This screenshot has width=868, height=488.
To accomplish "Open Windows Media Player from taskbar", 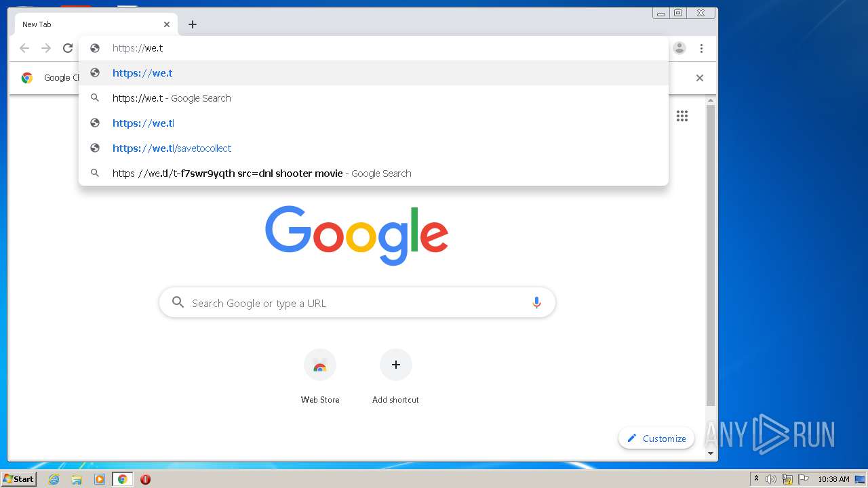I will pyautogui.click(x=100, y=479).
